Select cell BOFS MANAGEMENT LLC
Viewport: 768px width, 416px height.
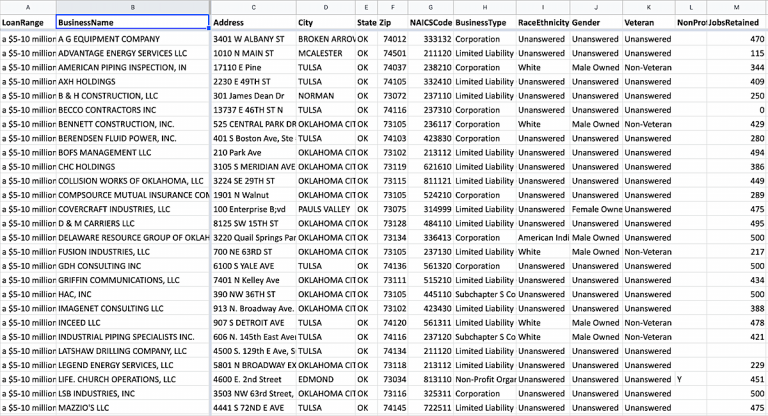(133, 152)
